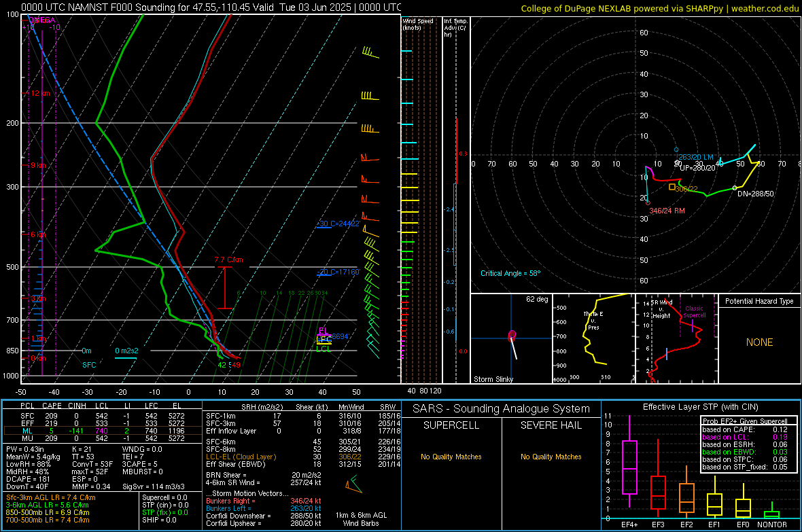
Task: Click the 'based on EBWD:' probability row
Action: [745, 452]
